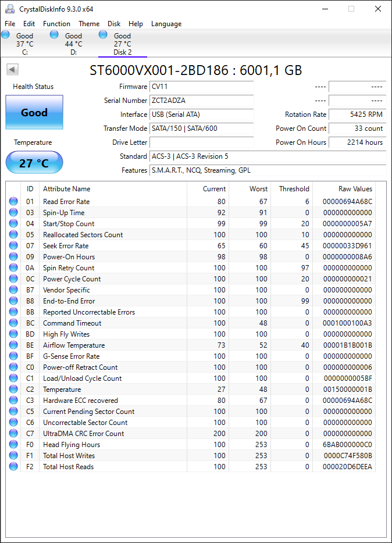
Task: Click the C: drive blue status orb
Action: coord(6,34)
